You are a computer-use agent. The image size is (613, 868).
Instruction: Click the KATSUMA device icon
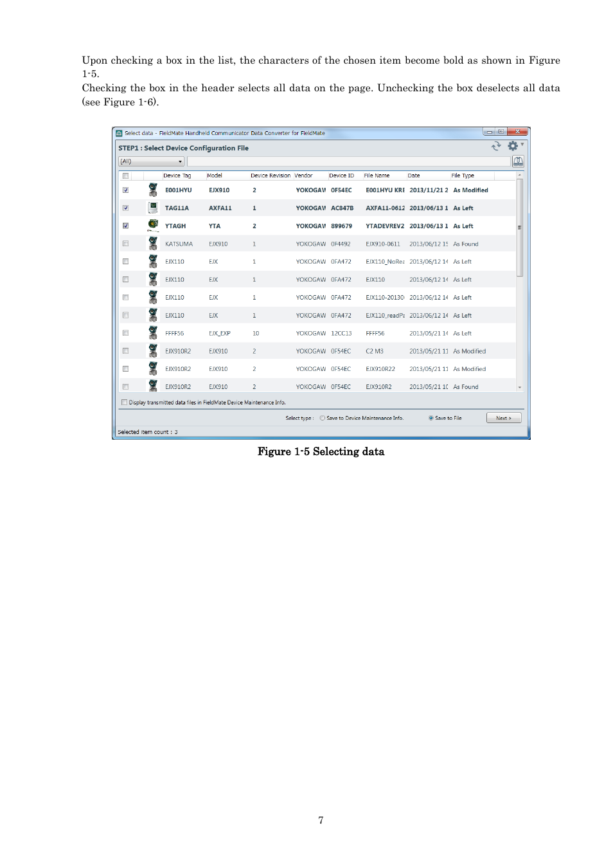[153, 243]
